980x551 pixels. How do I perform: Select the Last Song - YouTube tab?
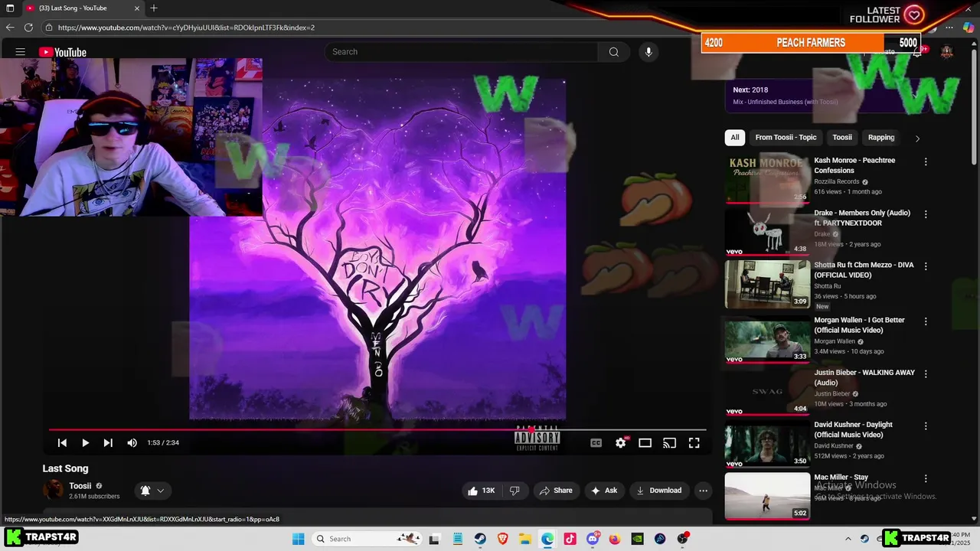(82, 8)
